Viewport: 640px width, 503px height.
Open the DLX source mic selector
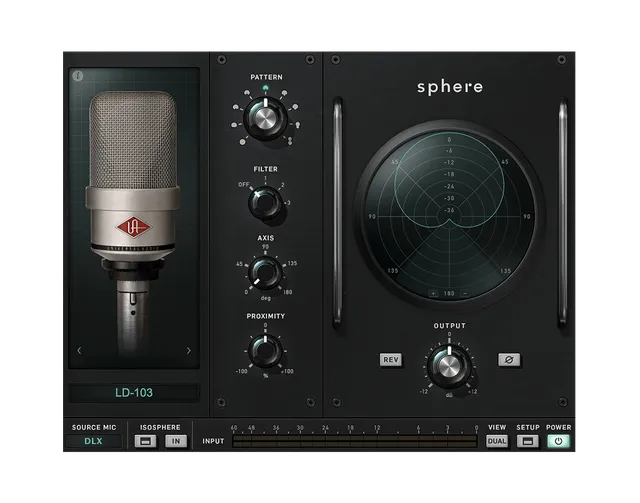93,441
